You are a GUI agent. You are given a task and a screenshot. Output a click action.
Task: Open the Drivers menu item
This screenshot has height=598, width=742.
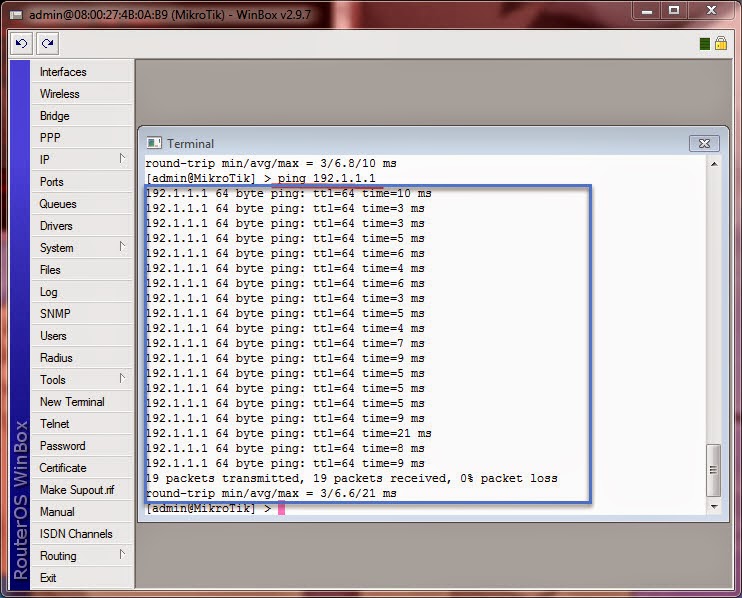tap(82, 226)
